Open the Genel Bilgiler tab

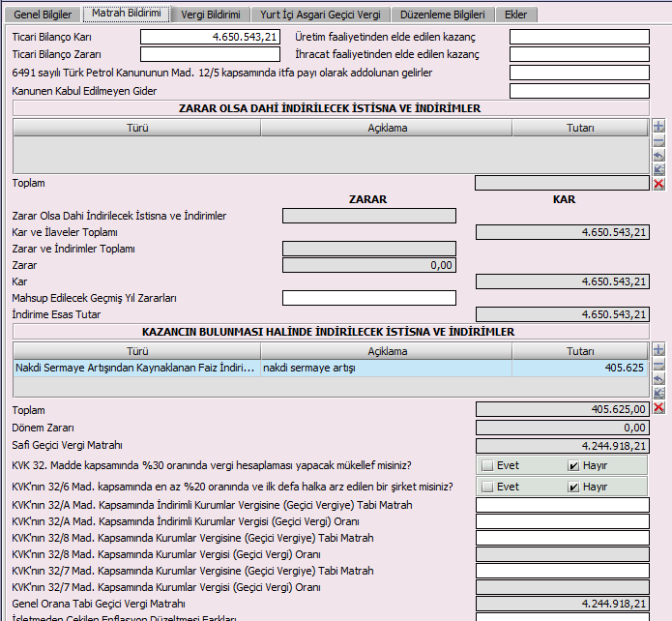pyautogui.click(x=43, y=15)
